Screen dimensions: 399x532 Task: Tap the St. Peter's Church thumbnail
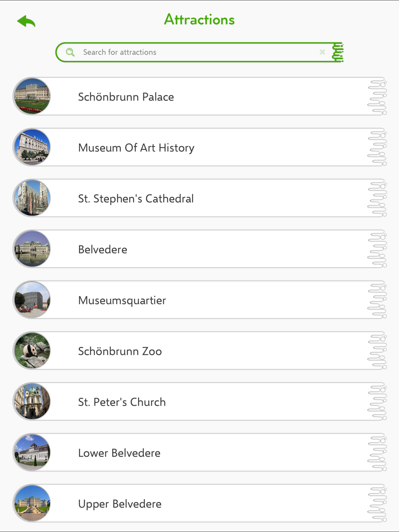pos(32,402)
